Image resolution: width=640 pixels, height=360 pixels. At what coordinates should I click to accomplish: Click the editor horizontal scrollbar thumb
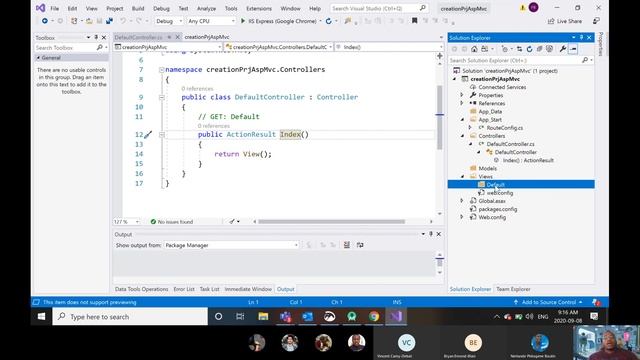[331, 222]
